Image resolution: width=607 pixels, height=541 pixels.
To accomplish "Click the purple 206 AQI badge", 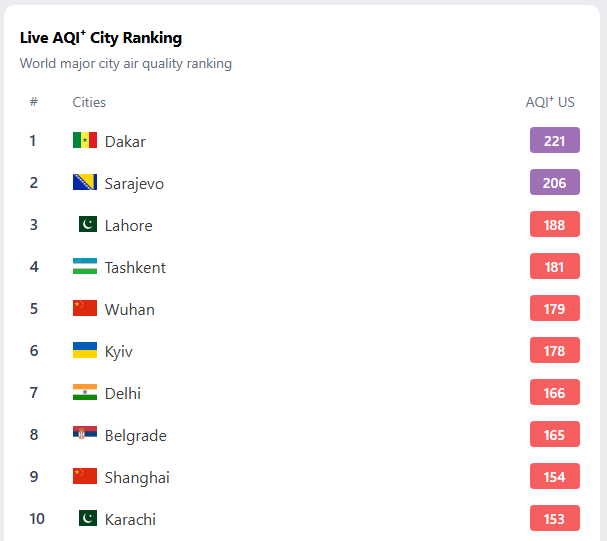I will click(x=554, y=183).
